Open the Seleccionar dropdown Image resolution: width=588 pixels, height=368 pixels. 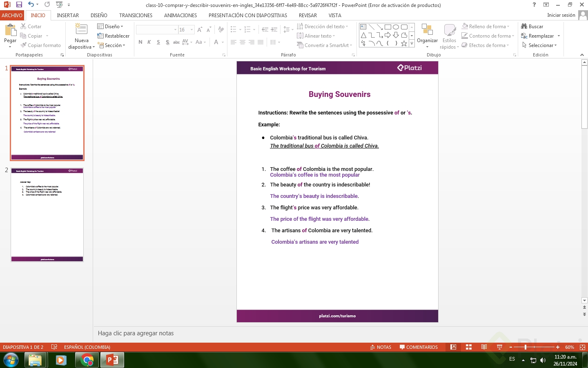tap(539, 45)
